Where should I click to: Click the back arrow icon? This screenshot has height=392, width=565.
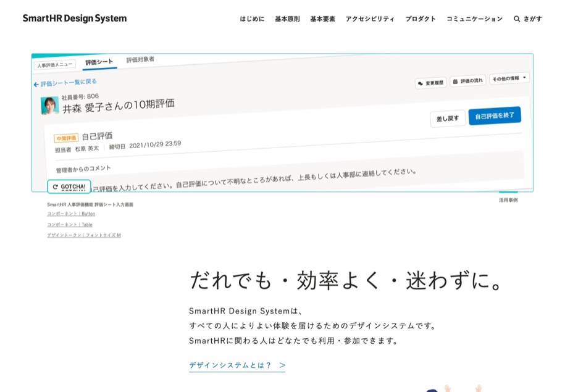pyautogui.click(x=36, y=85)
